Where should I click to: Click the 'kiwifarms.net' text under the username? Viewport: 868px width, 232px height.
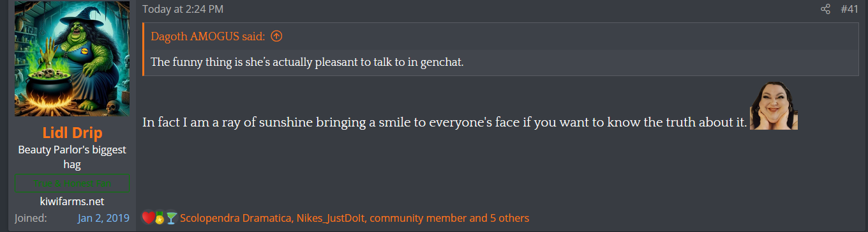click(x=72, y=201)
